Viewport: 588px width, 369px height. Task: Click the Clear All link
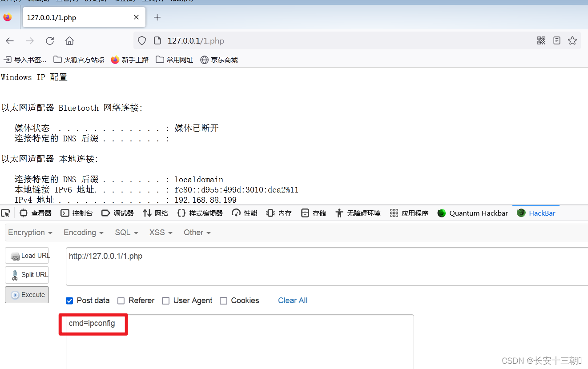[x=293, y=301]
